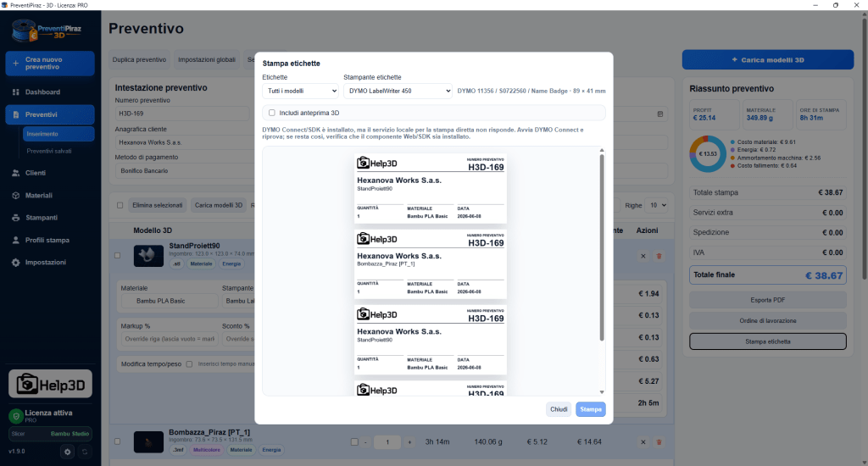Check the StandProiett90 row checkbox
The height and width of the screenshot is (466, 868).
tap(117, 256)
